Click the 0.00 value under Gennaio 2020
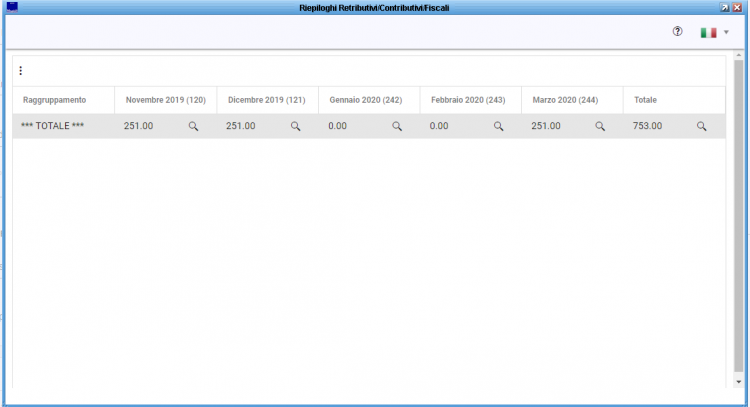Viewport: 750px width, 407px height. click(x=337, y=126)
